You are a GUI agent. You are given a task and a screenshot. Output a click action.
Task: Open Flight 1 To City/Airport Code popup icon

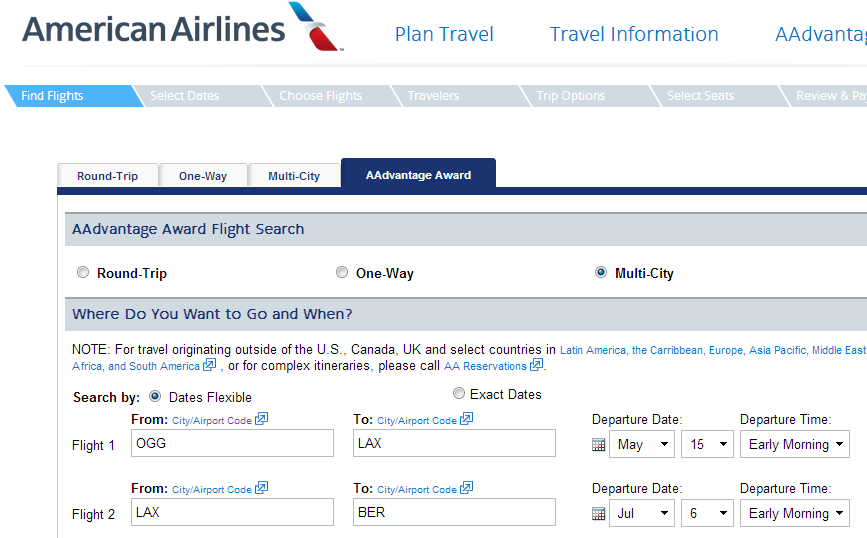[x=466, y=419]
